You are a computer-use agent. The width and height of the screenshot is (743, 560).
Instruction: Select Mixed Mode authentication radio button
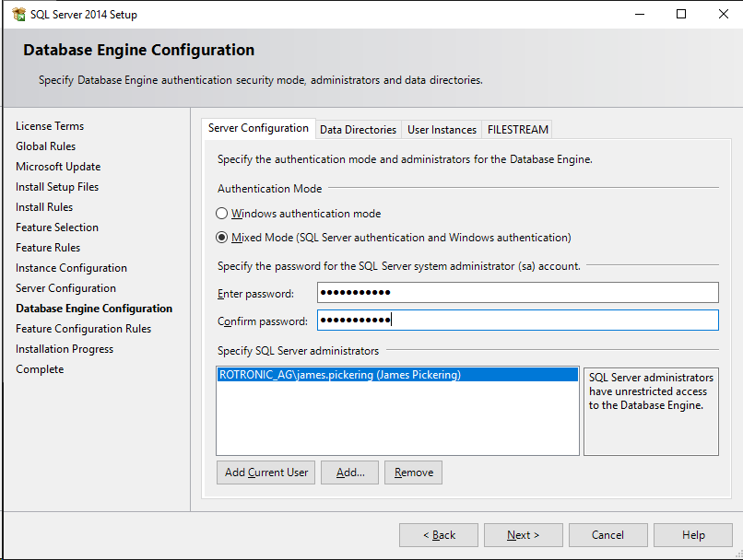tap(222, 237)
